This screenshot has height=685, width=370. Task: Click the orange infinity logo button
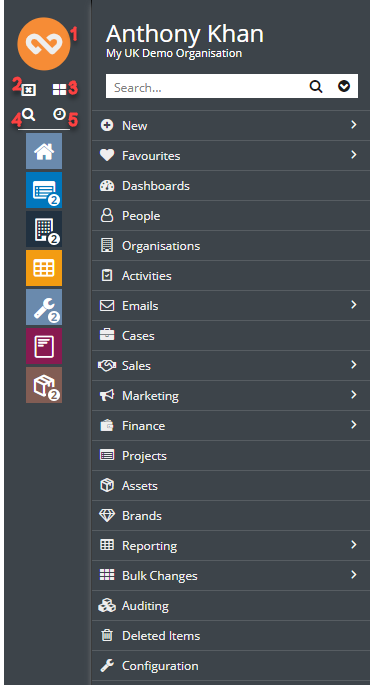pyautogui.click(x=44, y=44)
